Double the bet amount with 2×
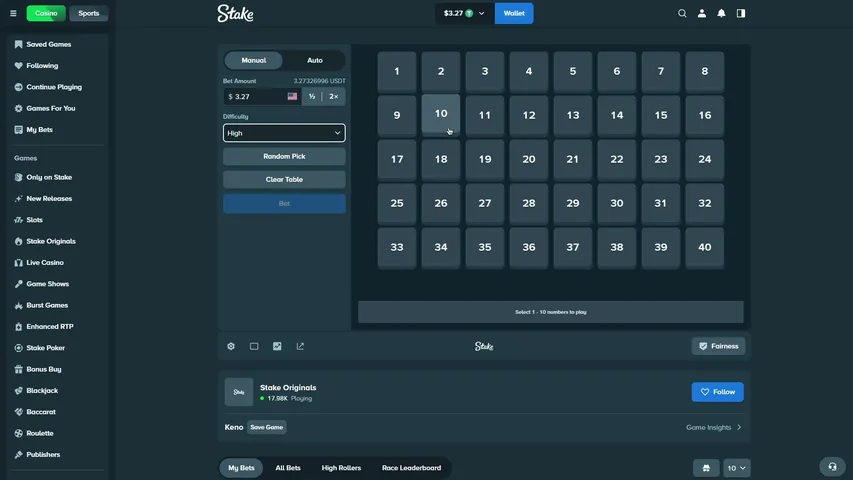This screenshot has width=853, height=480. click(333, 96)
